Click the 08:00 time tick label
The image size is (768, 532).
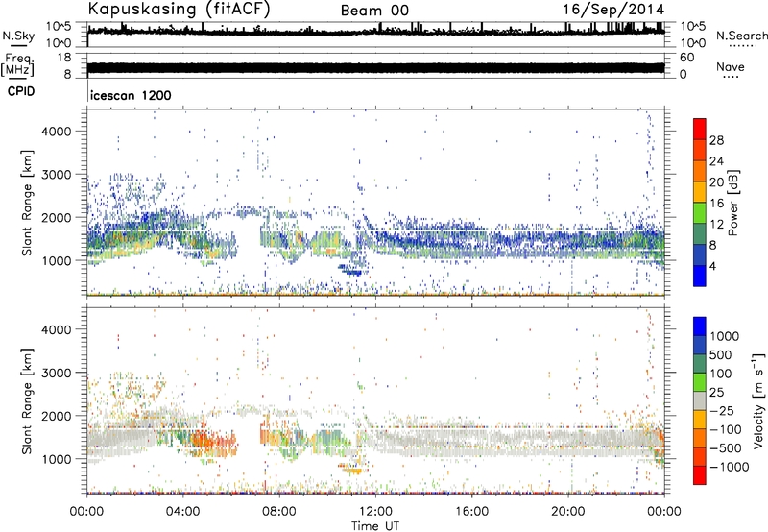point(279,512)
